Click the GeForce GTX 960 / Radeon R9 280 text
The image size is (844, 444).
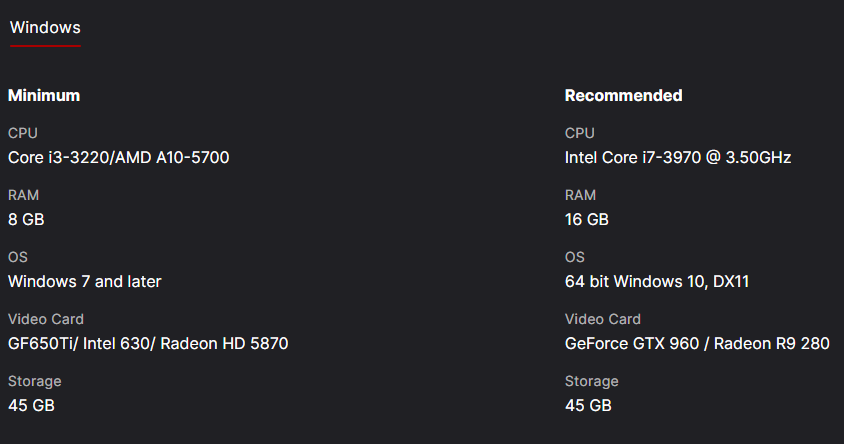click(x=697, y=343)
